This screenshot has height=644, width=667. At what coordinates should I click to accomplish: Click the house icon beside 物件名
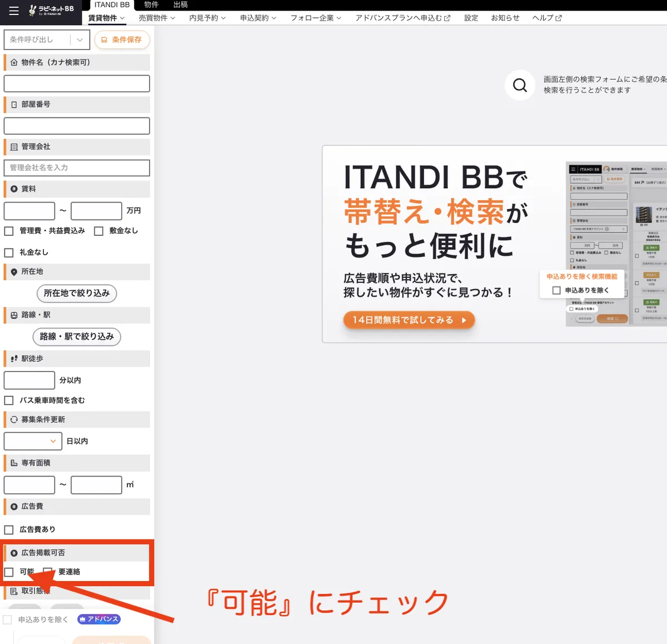point(14,62)
